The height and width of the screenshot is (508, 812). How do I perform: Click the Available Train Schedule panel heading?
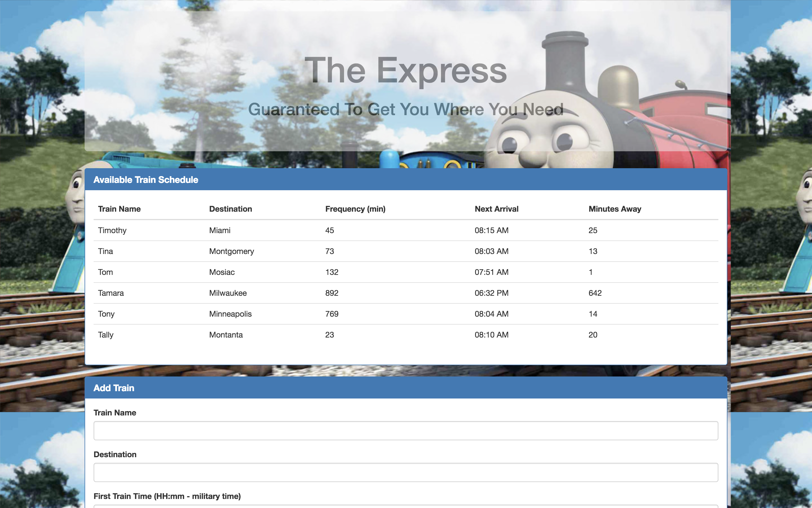tap(145, 180)
